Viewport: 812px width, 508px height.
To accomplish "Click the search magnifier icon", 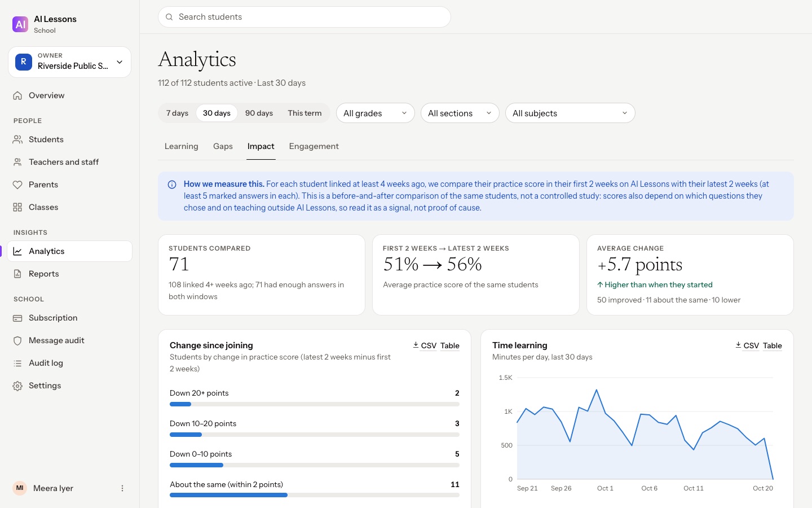I will point(169,17).
